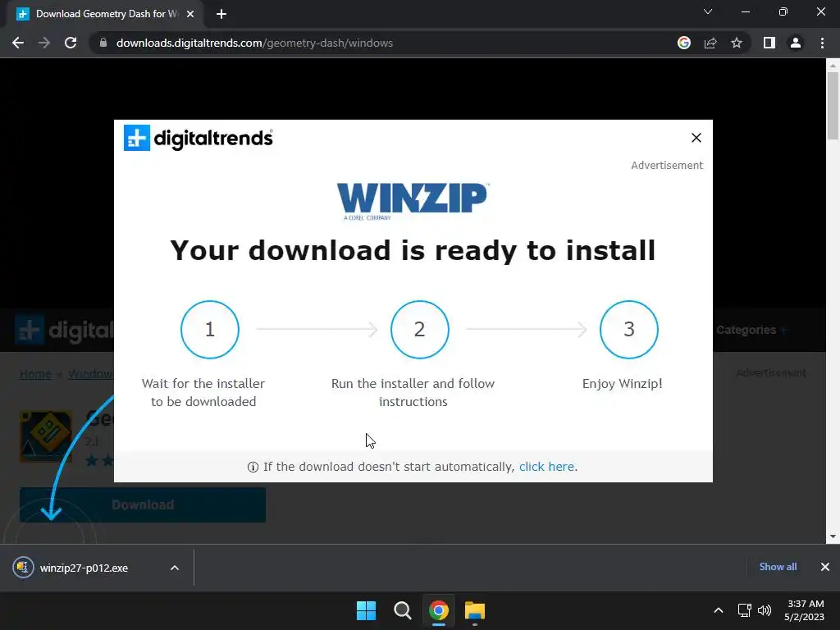Close the WinZip advertisement dialog

[696, 138]
